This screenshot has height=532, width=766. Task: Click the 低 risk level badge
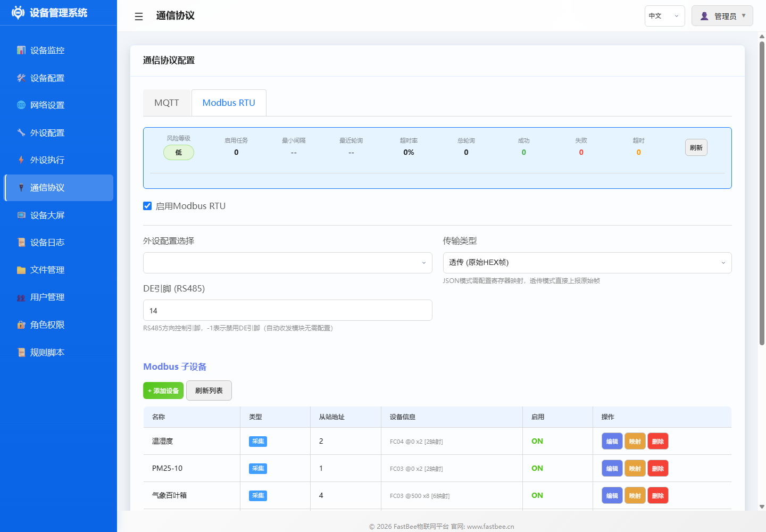coord(179,152)
